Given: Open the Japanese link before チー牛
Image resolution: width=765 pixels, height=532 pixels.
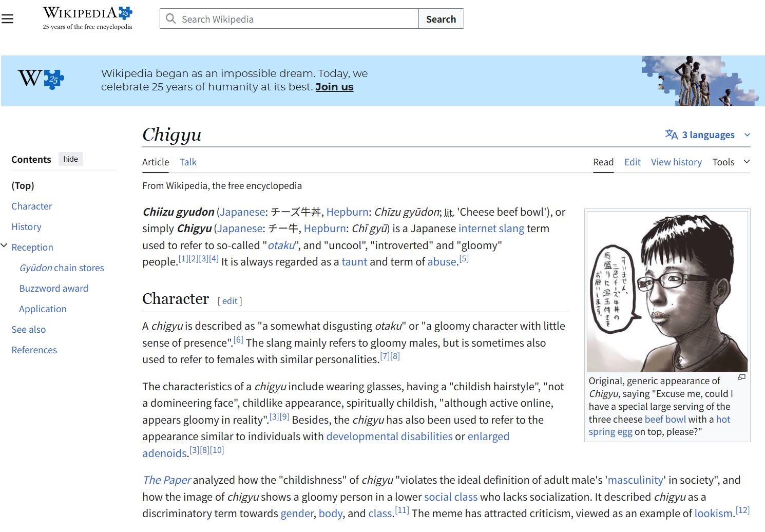Looking at the screenshot, I should click(x=240, y=228).
